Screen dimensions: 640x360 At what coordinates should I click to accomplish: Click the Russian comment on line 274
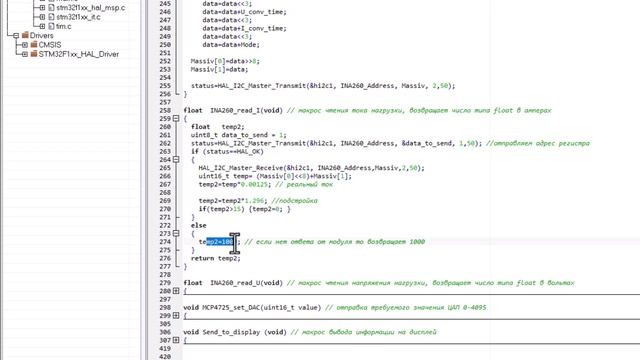[x=335, y=242]
